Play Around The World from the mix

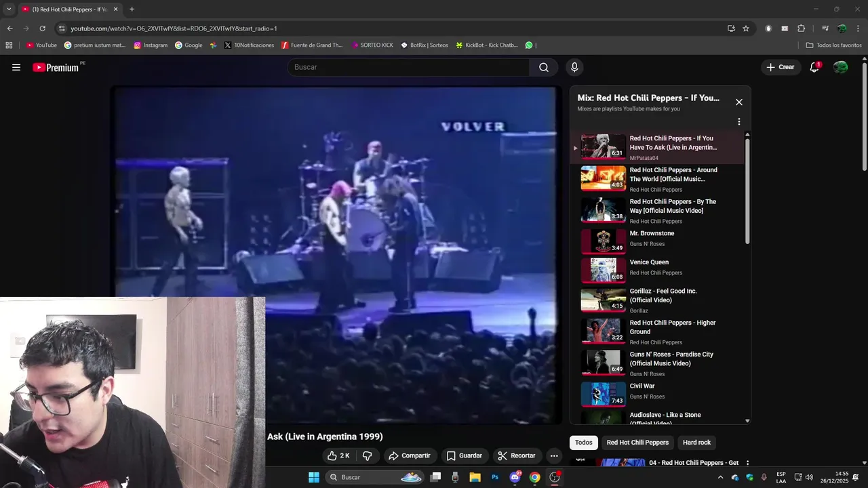coord(657,179)
